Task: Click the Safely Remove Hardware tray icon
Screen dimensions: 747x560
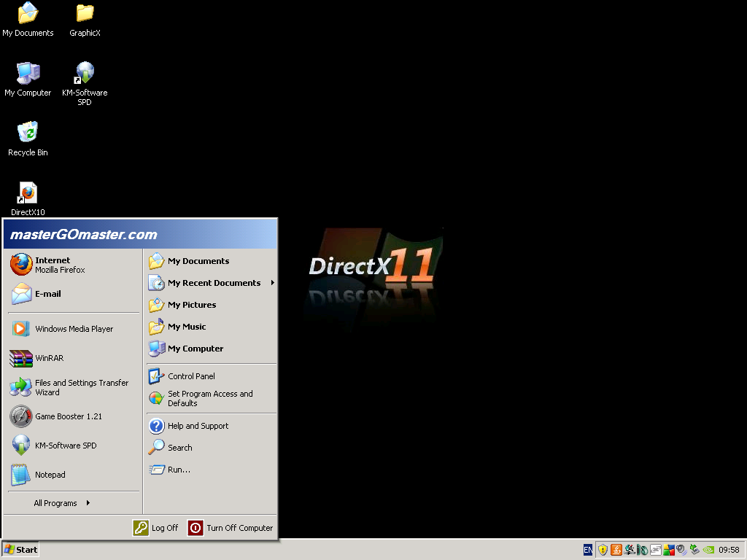Action: (x=694, y=550)
